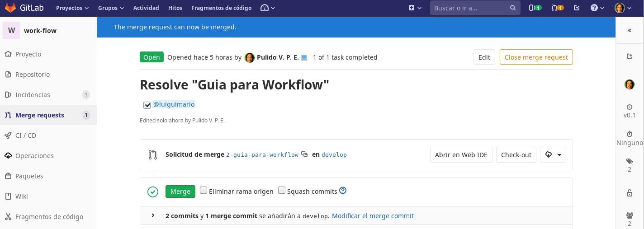644x229 pixels.
Task: Click assignee avatar in right sidebar
Action: 630,84
